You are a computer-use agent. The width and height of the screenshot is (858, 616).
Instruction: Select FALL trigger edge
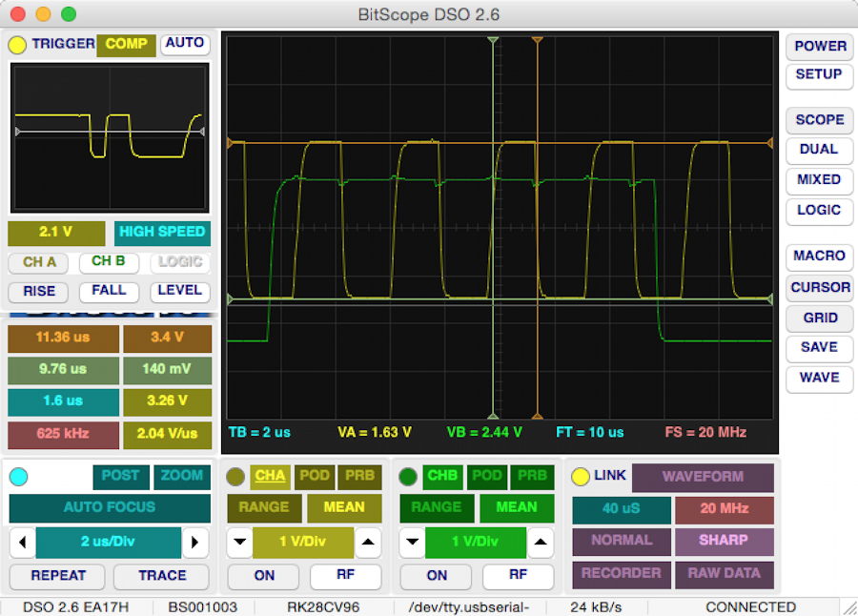click(109, 291)
